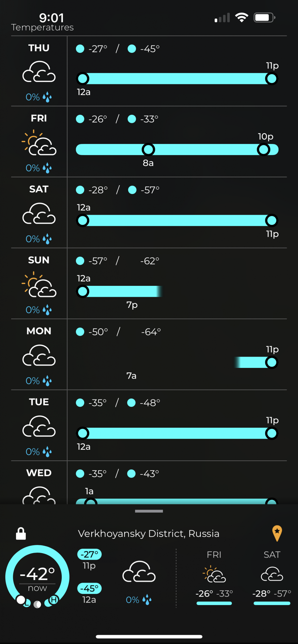Image resolution: width=298 pixels, height=644 pixels.
Task: Tap the Verkhoyansky District, Russia location name
Action: pyautogui.click(x=149, y=534)
